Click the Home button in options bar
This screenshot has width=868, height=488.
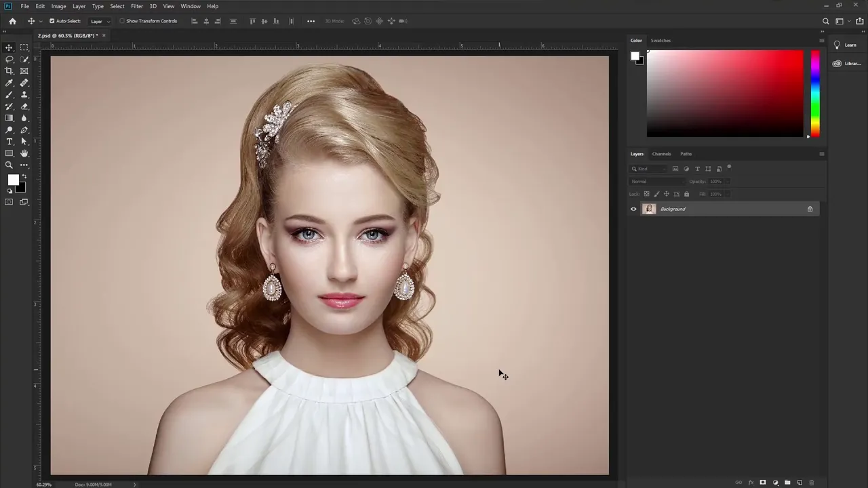[x=12, y=21]
